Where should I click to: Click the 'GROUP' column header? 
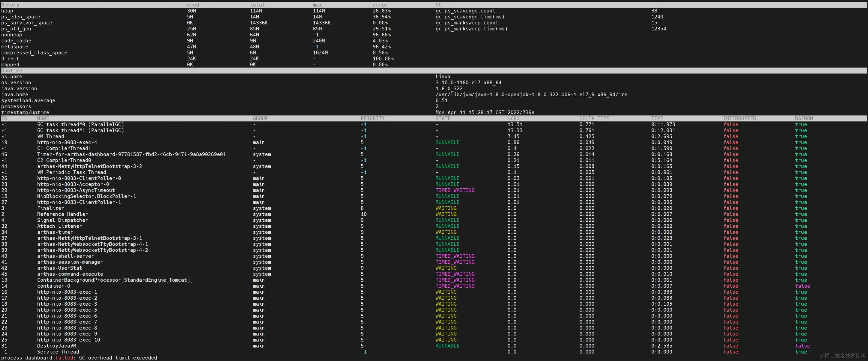pos(260,118)
